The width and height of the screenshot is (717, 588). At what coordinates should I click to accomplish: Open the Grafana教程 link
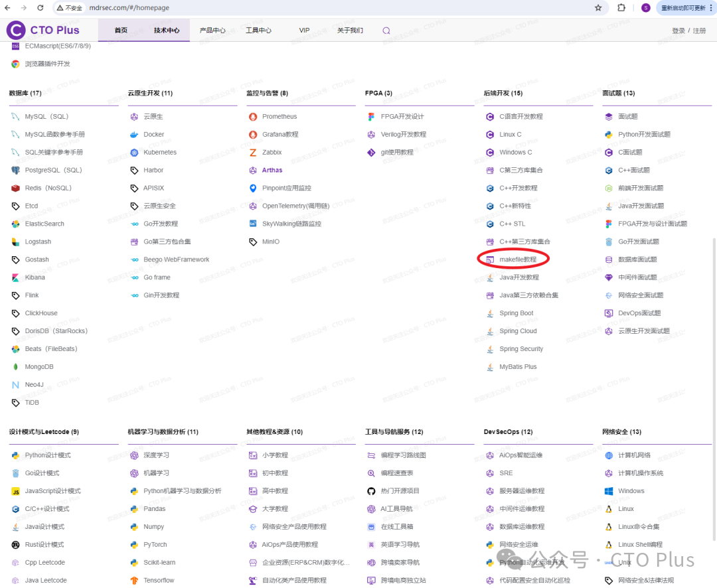(280, 135)
